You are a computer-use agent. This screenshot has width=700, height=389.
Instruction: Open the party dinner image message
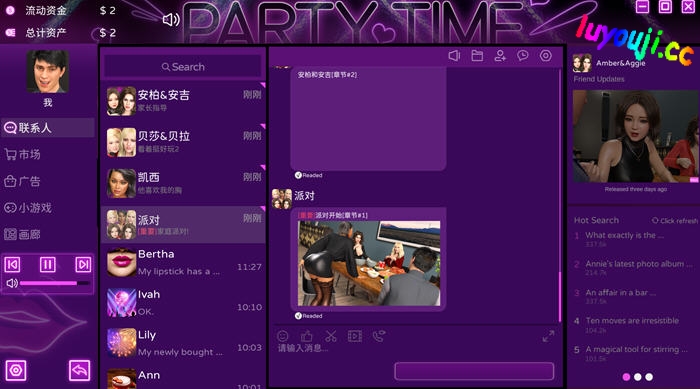(x=369, y=263)
